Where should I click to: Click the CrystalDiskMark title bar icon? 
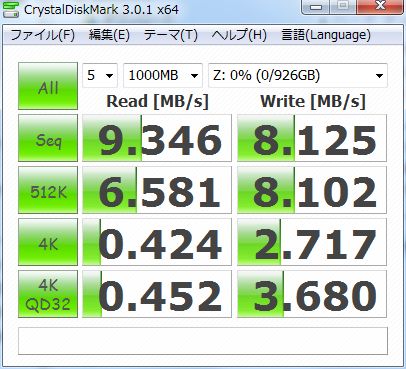(10, 9)
